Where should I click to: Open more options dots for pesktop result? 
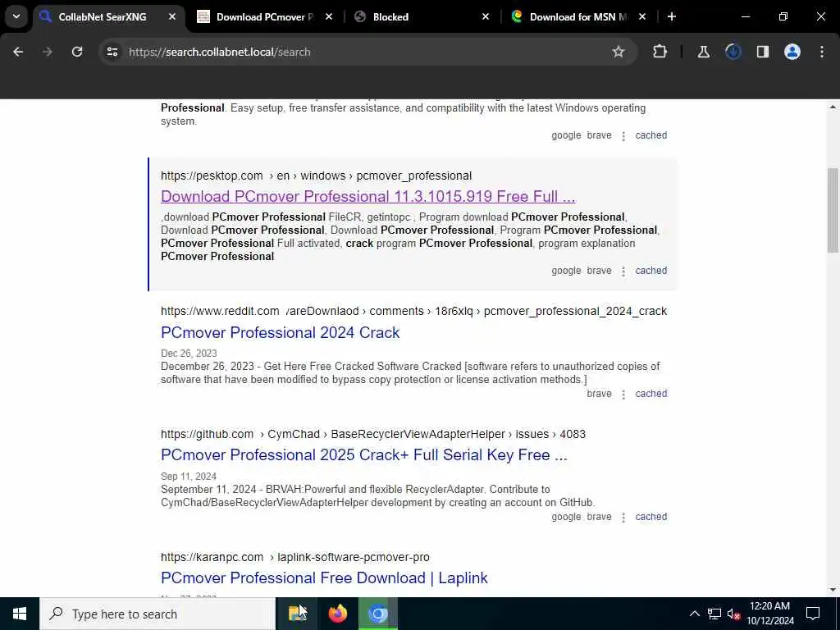pos(623,271)
